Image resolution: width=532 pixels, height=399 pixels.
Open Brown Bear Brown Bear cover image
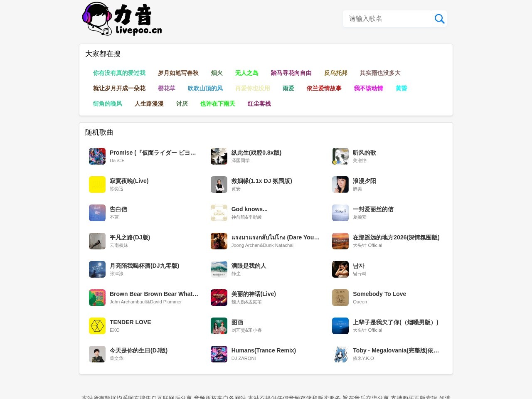coord(97,298)
